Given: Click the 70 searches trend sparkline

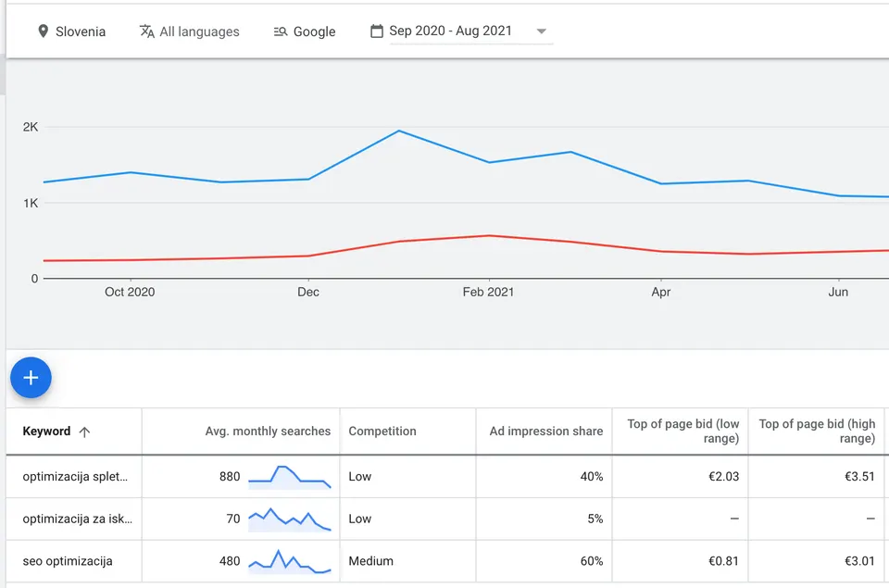Looking at the screenshot, I should 290,519.
